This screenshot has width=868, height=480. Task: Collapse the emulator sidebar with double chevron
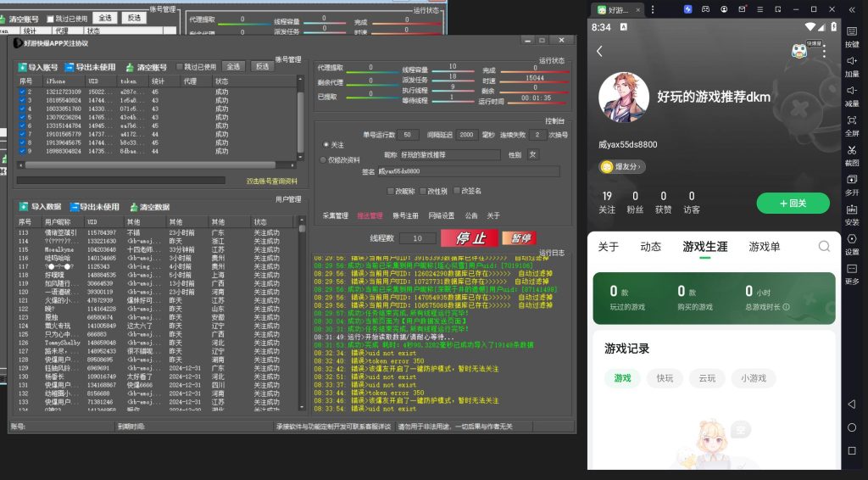[852, 9]
